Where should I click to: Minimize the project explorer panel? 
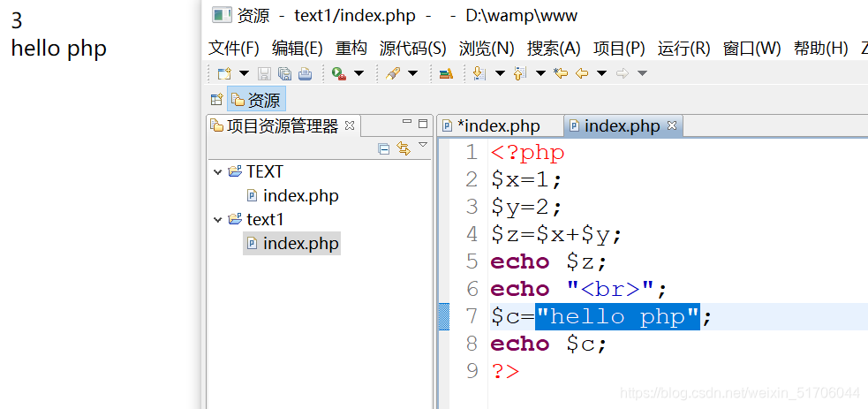(x=407, y=122)
